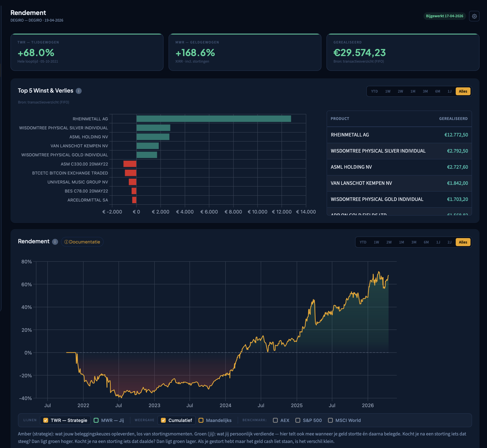Screen dimensions: 487x448
Task: Enable the MWR — Jij line checkbox
Action: [96, 420]
